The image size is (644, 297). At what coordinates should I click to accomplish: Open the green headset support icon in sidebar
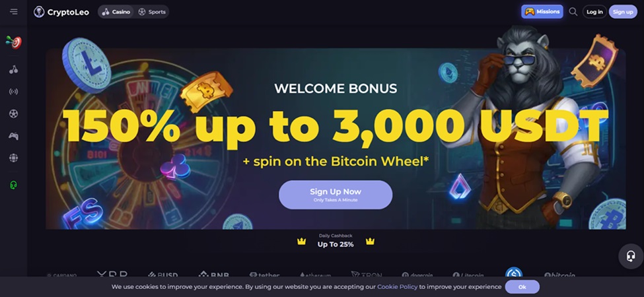(13, 185)
